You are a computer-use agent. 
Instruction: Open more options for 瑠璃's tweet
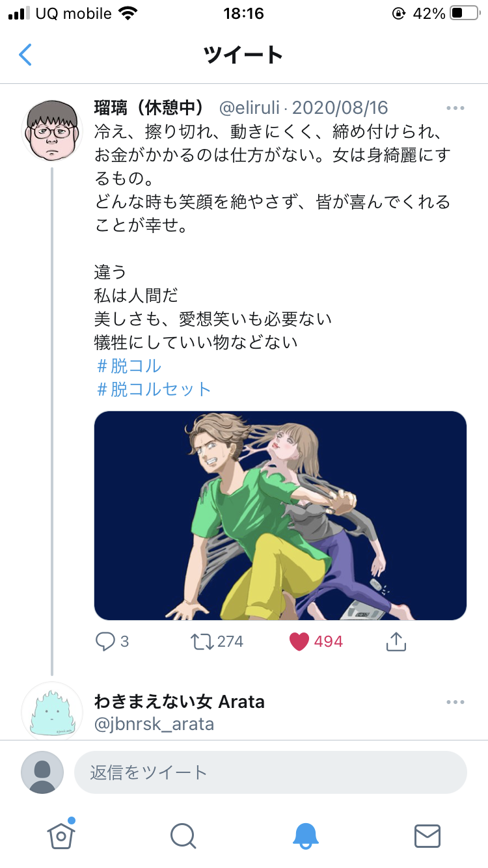click(x=455, y=108)
